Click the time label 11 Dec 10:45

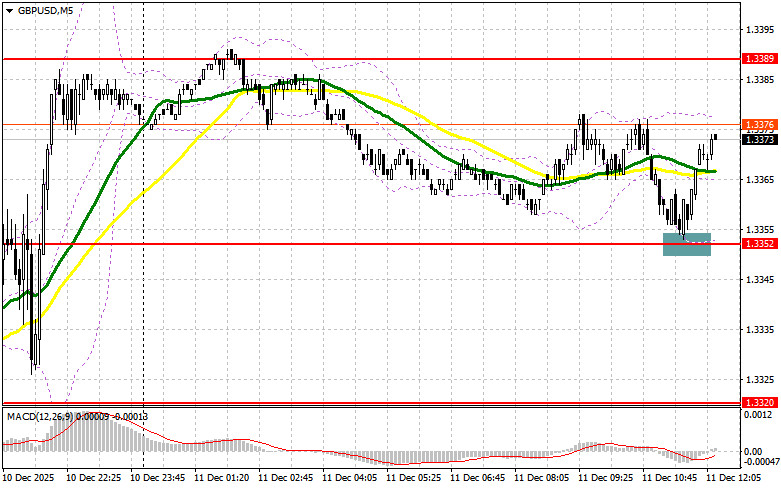point(669,478)
